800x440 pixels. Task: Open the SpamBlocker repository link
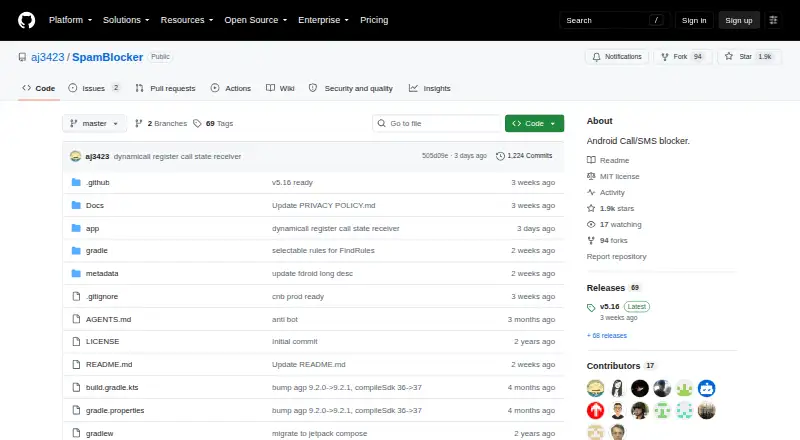coord(107,57)
